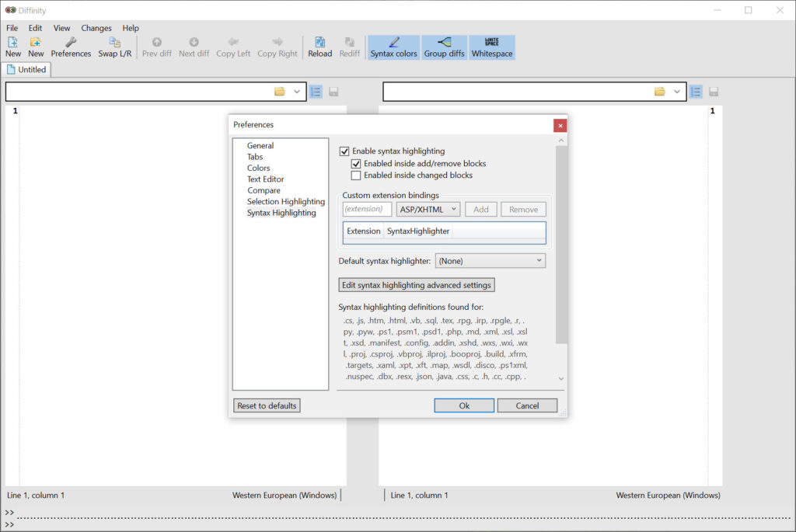Open the right file path dropdown arrow

click(677, 92)
